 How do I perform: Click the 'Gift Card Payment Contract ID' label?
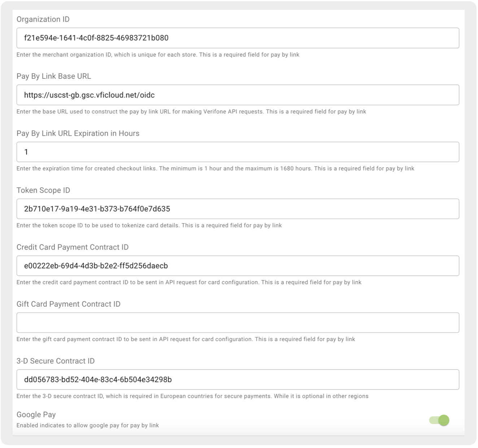(69, 304)
